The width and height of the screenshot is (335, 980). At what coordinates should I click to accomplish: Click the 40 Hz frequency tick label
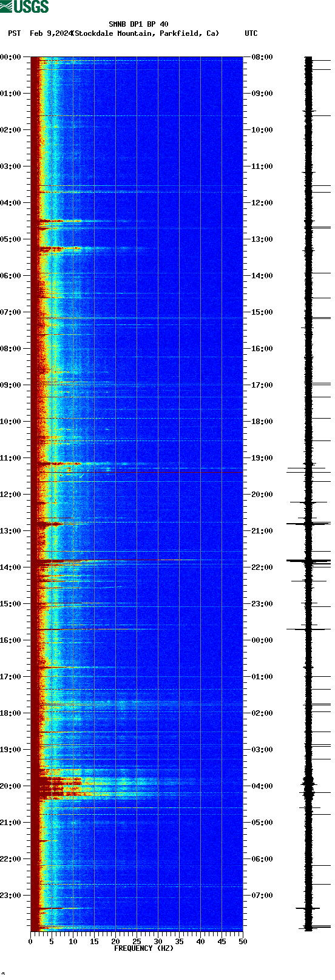point(200,942)
